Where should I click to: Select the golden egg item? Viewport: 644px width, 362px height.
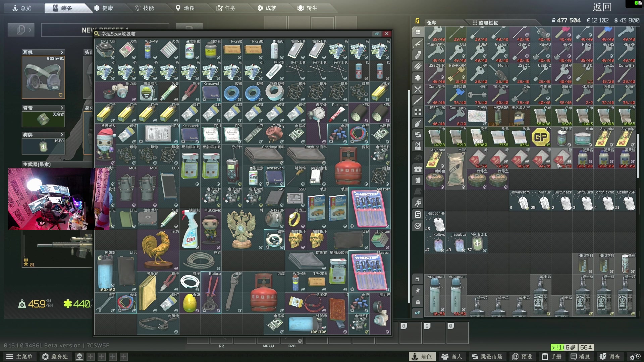coord(190,303)
